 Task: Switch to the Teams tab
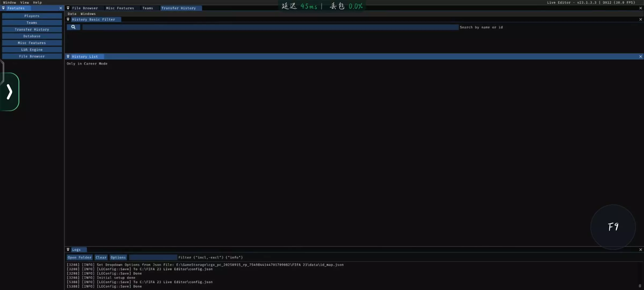pyautogui.click(x=148, y=8)
